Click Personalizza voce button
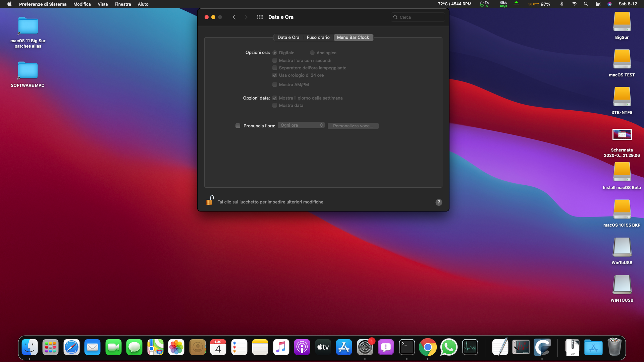Screen dimensions: 644x362 click(x=353, y=126)
